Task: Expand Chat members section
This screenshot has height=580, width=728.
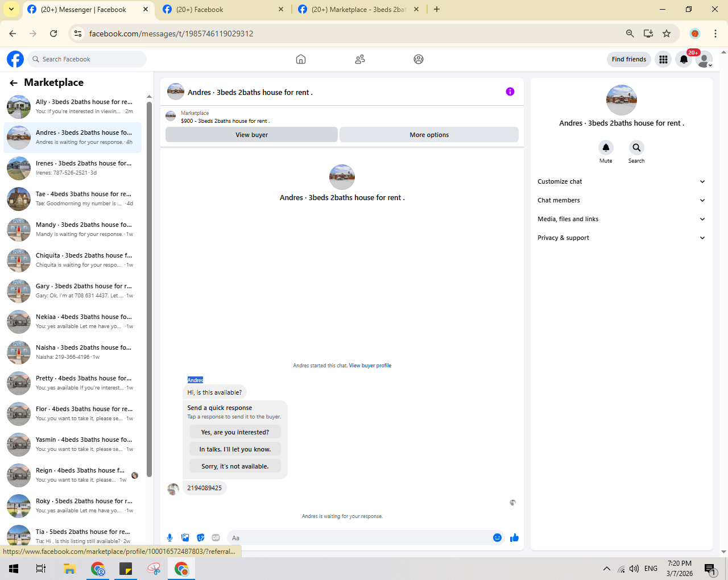Action: [x=621, y=200]
